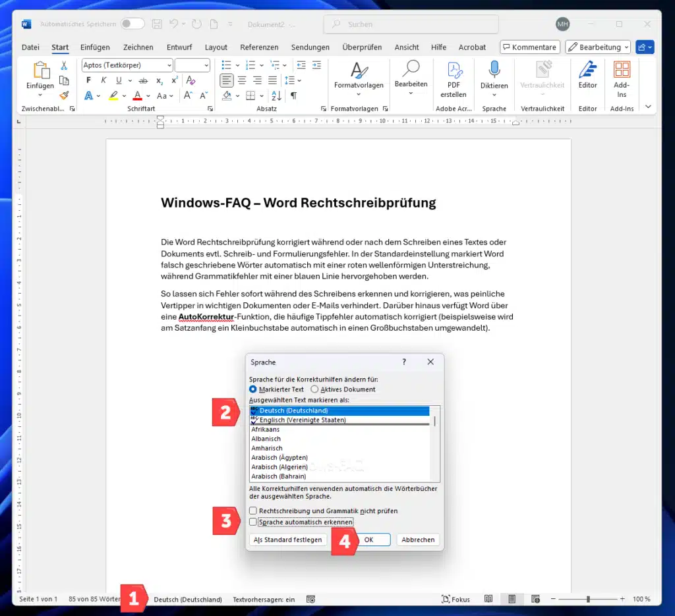The image size is (675, 616).
Task: Sort the selected text alphabetically
Action: 276,96
